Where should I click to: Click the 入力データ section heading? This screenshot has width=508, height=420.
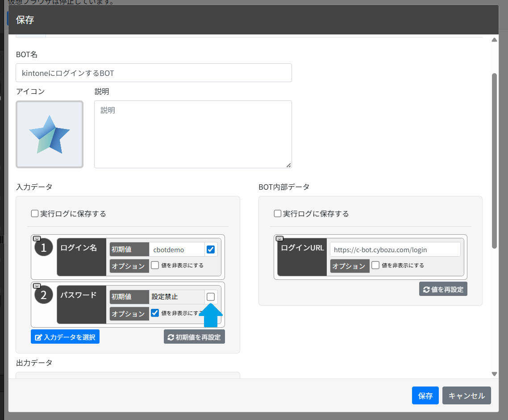pyautogui.click(x=34, y=187)
